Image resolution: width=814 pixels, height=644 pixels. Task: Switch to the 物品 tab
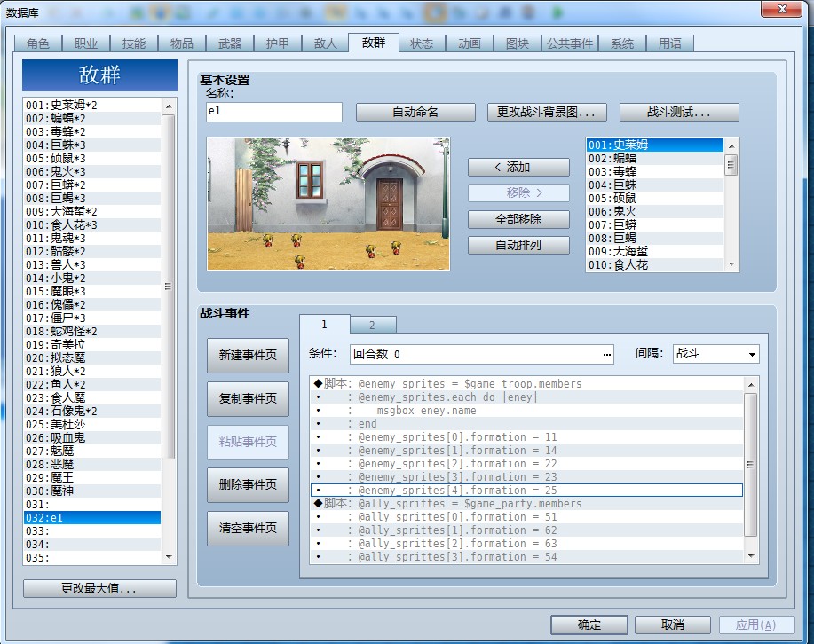click(182, 43)
